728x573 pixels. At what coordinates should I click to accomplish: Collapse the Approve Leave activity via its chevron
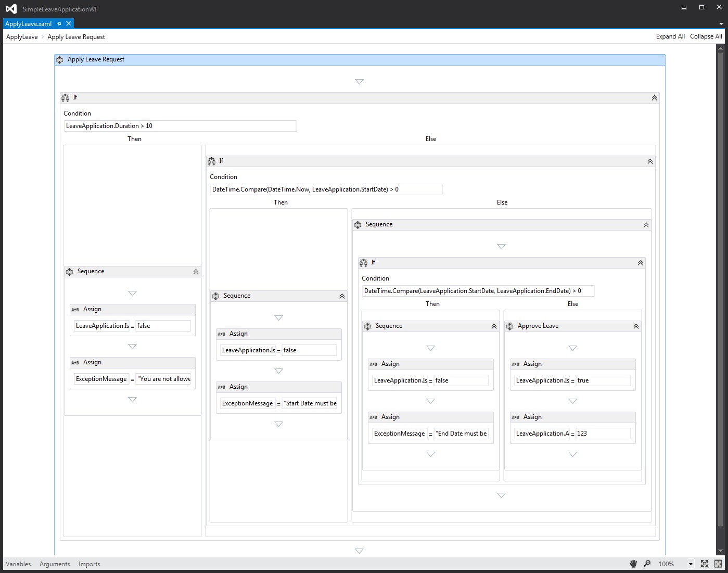636,326
